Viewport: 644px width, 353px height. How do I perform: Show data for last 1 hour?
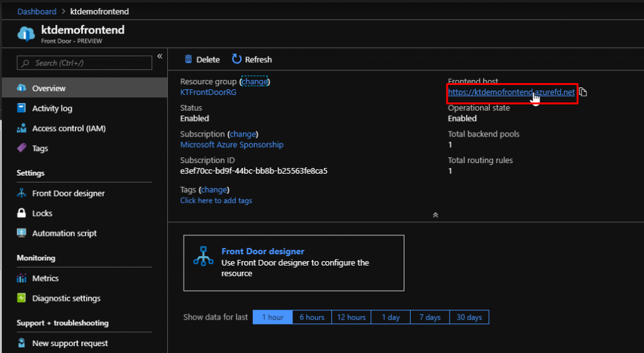click(273, 317)
